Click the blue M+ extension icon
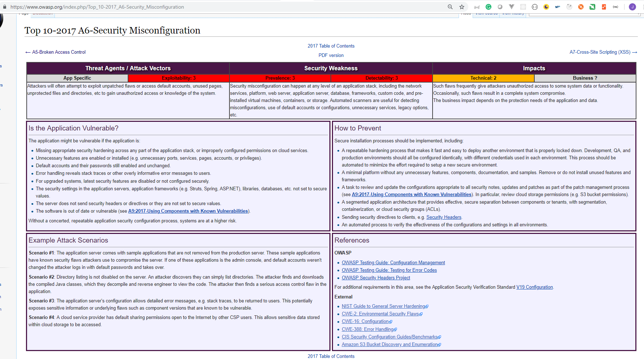The height and width of the screenshot is (359, 644). point(558,7)
